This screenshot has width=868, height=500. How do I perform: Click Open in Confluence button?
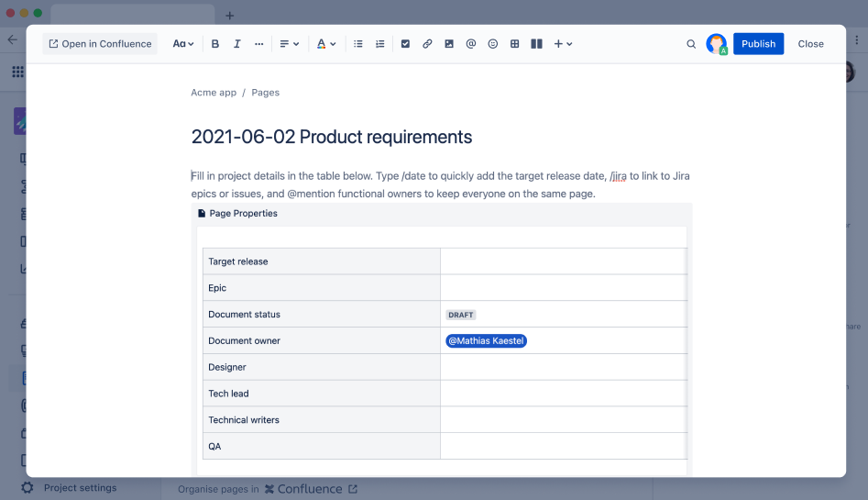click(x=100, y=44)
